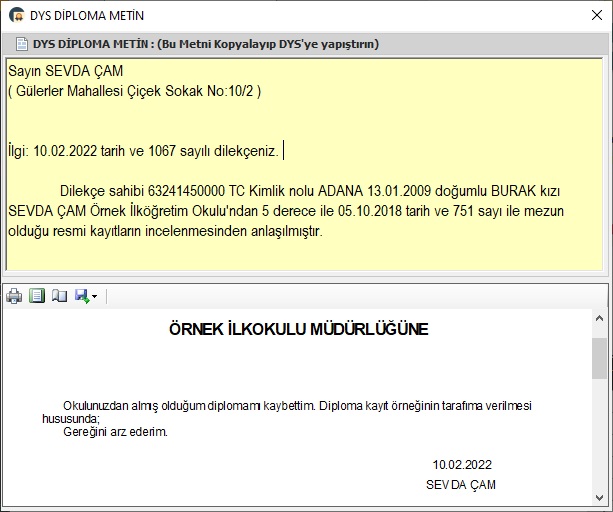Click the 'Sayın SEVDA ÇAM' line
613x512 pixels.
[66, 71]
